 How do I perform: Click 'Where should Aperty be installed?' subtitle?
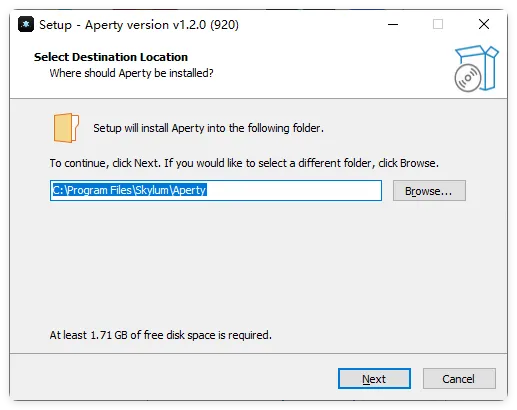tap(131, 73)
